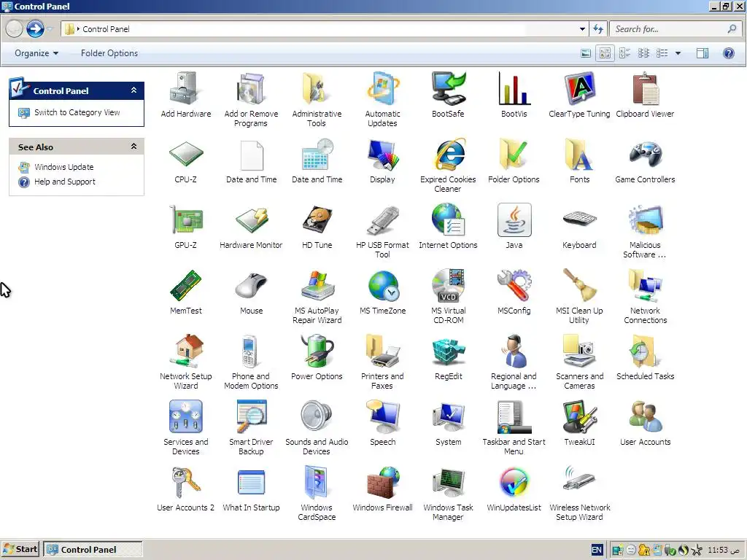Open Smart Driver Backup icon

tap(251, 428)
